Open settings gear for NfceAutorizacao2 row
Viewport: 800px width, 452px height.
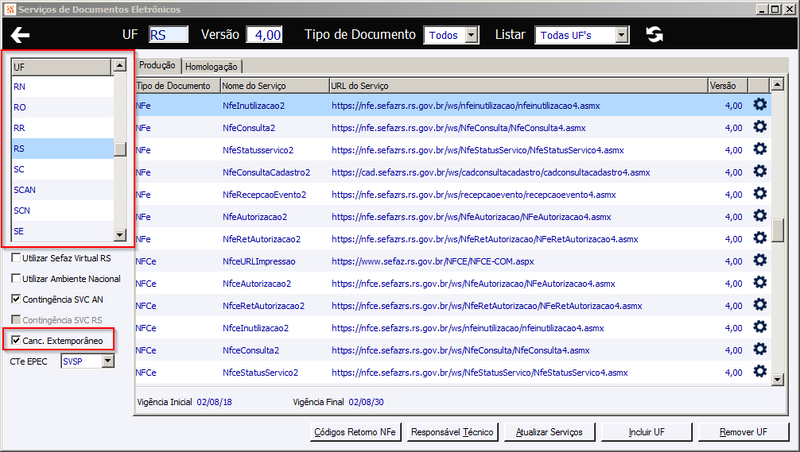[x=760, y=282]
